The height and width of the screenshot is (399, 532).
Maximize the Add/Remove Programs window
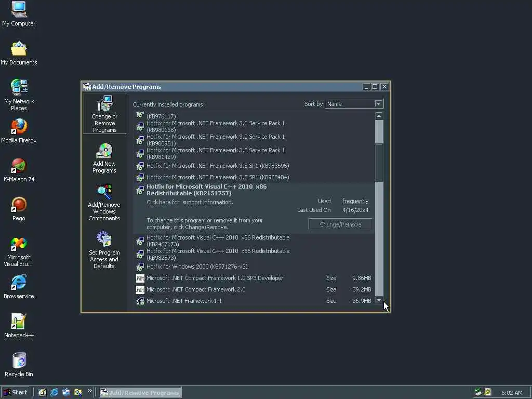click(x=375, y=87)
